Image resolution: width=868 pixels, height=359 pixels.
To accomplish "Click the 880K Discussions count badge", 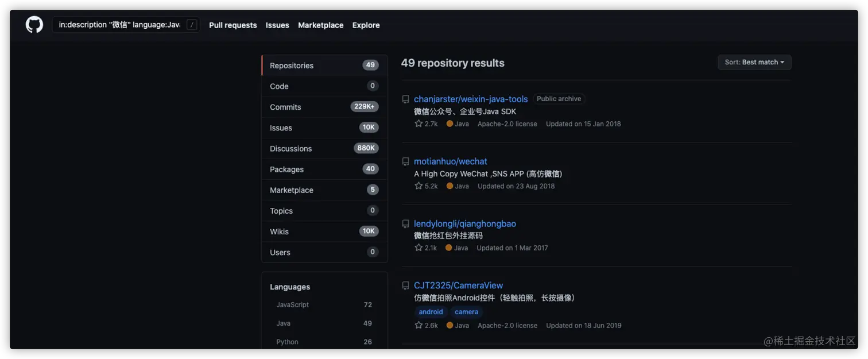I will coord(366,148).
